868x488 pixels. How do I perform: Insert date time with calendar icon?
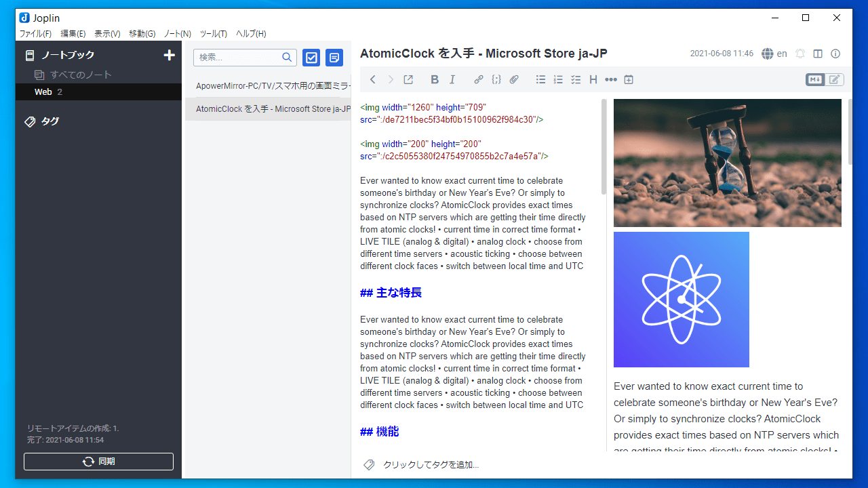(x=629, y=80)
